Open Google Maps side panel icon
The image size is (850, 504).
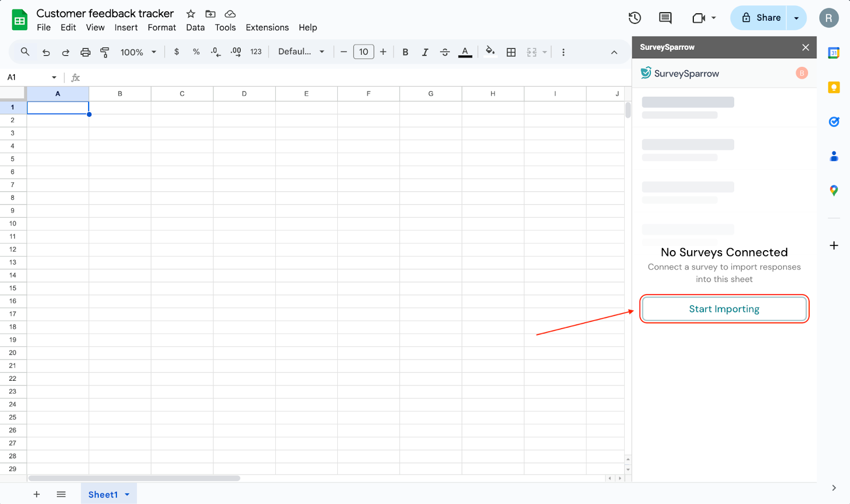[834, 191]
